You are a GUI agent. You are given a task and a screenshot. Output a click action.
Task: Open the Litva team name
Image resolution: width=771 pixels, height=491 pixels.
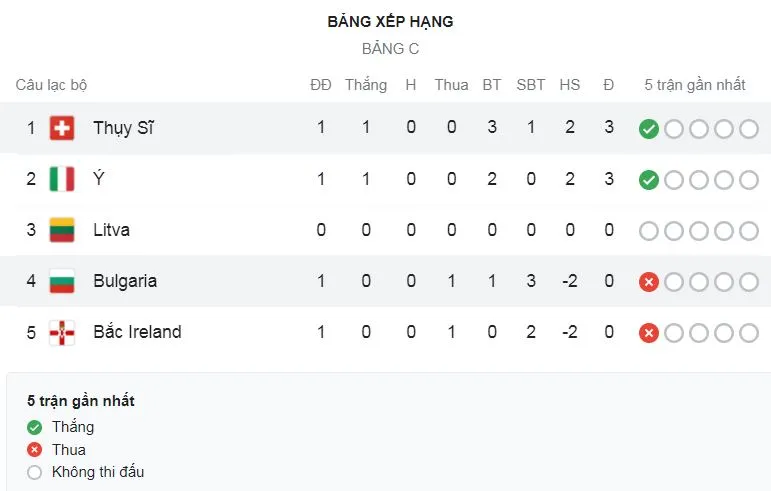(x=111, y=230)
